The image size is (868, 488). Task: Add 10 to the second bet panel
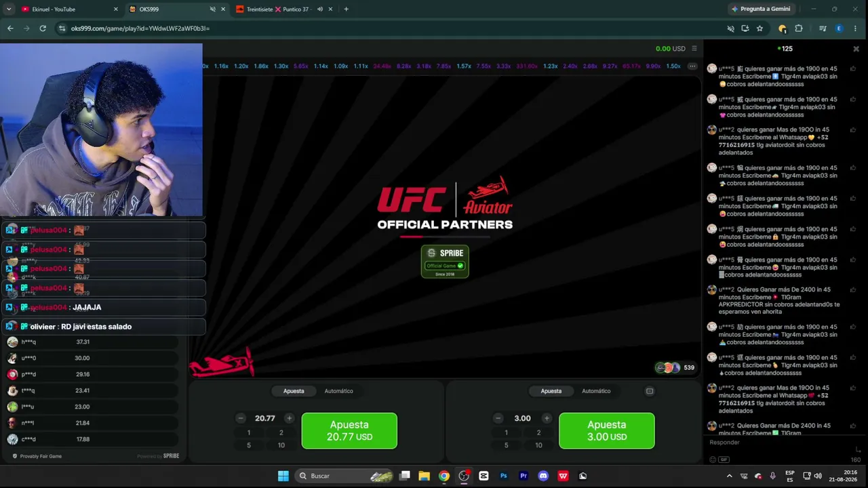tap(539, 445)
